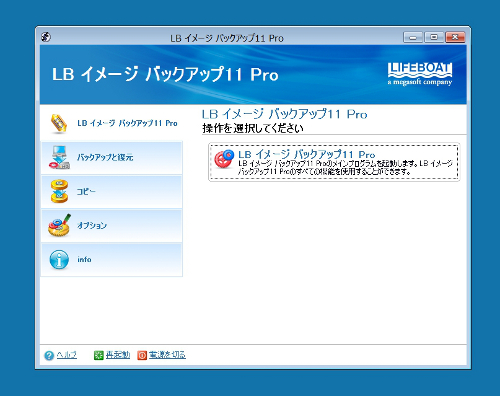Click the green restart icon
This screenshot has height=396, width=500.
pos(99,356)
